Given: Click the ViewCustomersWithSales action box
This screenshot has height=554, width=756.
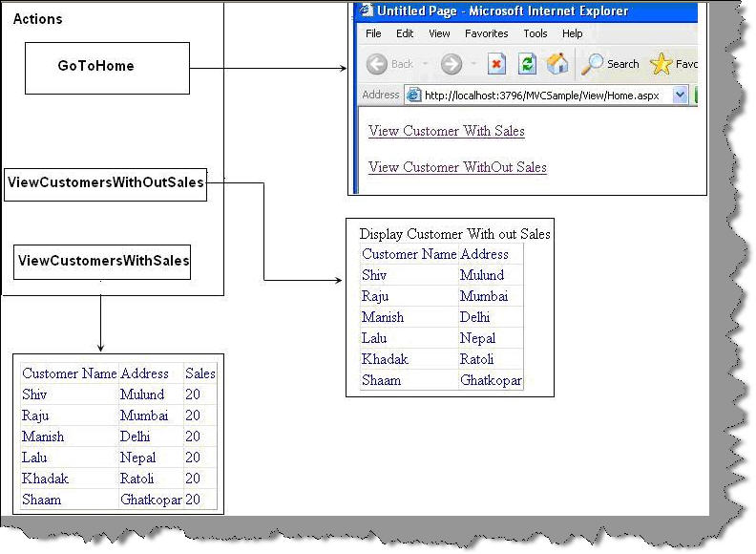Looking at the screenshot, I should 102,262.
